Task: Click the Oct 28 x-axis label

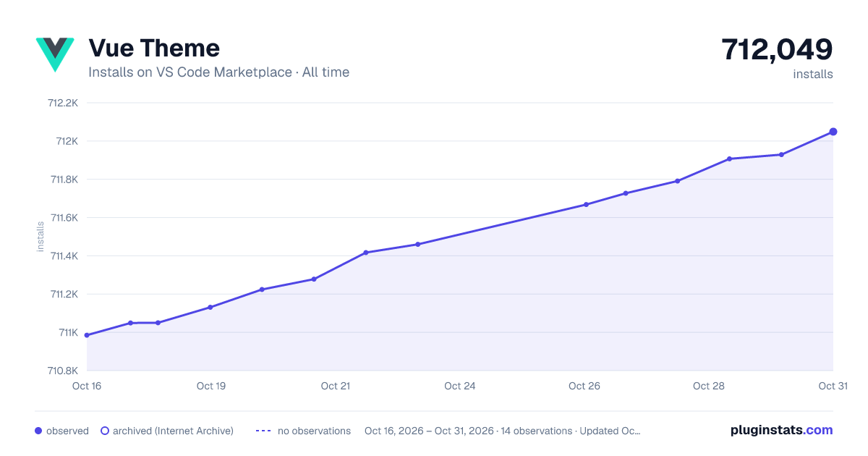Action: (x=709, y=386)
